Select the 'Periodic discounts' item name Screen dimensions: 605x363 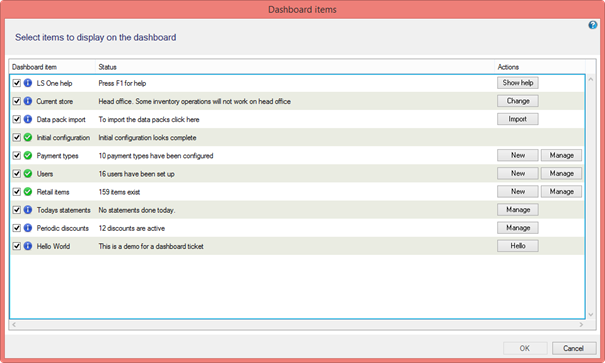click(x=63, y=228)
